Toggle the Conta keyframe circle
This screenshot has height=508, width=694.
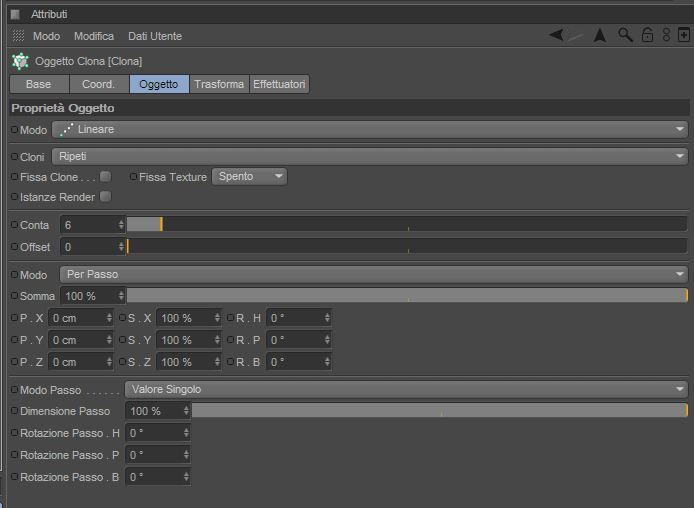[14, 225]
